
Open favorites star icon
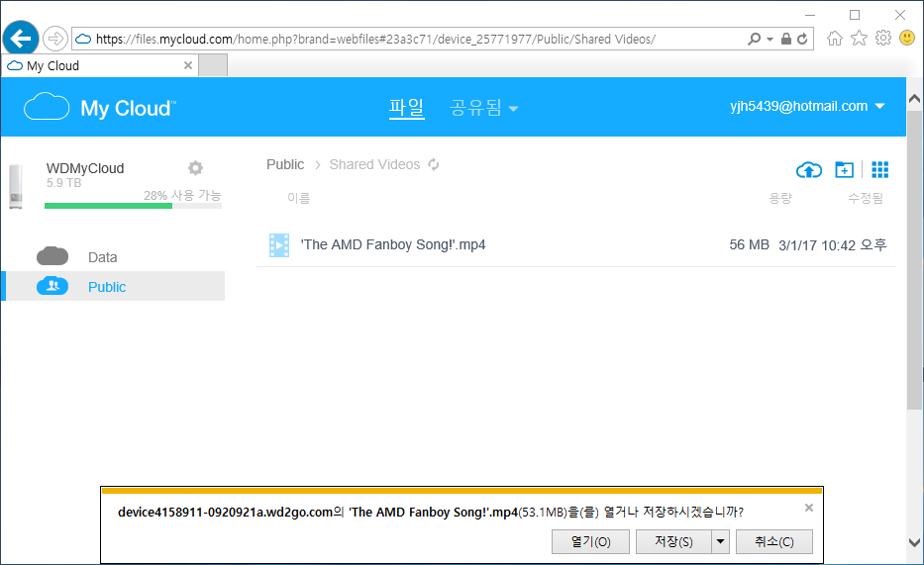pos(860,39)
